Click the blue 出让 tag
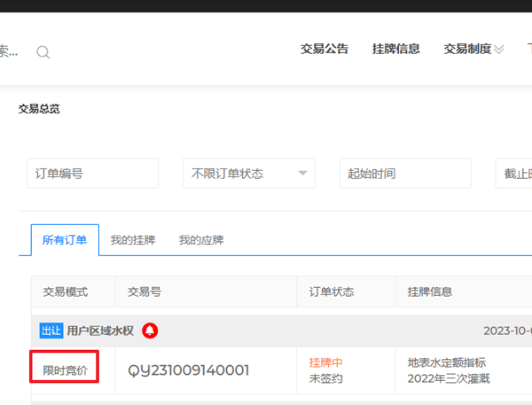The image size is (532, 405). (51, 331)
